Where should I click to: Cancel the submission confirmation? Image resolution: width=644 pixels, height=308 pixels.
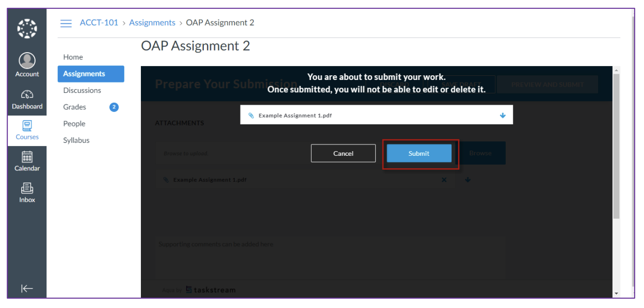click(343, 153)
